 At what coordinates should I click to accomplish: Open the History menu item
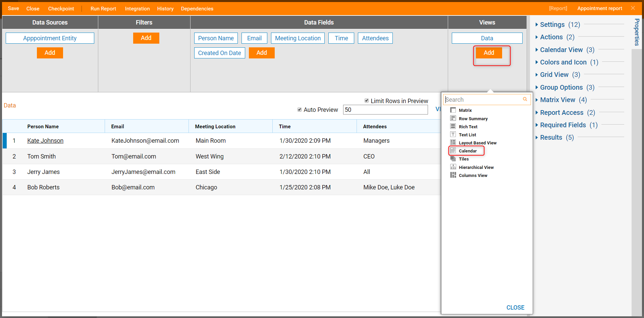tap(165, 8)
